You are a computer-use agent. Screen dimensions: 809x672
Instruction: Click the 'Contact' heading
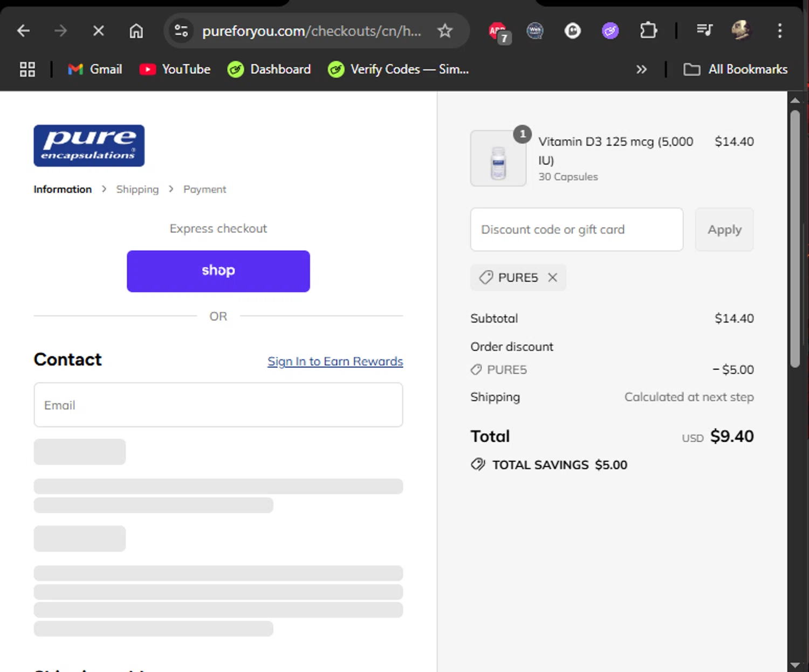tap(67, 360)
